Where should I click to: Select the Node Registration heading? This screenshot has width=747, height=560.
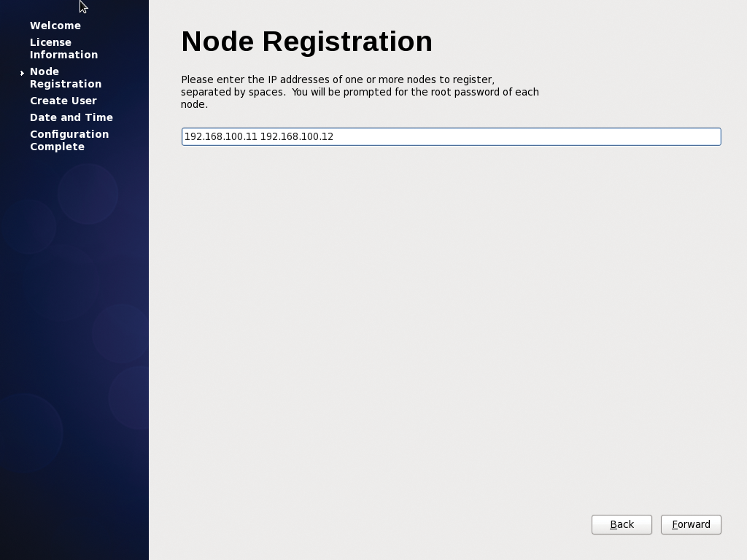306,42
